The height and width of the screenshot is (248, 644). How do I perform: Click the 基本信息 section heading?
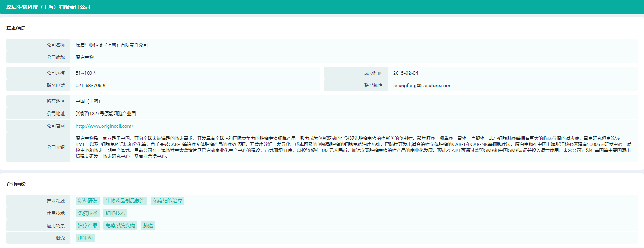pos(16,28)
